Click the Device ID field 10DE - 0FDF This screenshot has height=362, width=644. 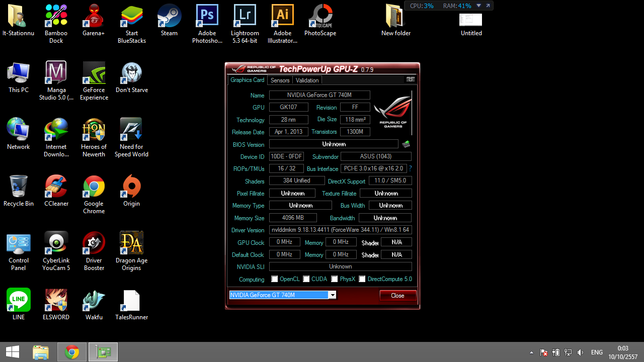[x=286, y=156]
